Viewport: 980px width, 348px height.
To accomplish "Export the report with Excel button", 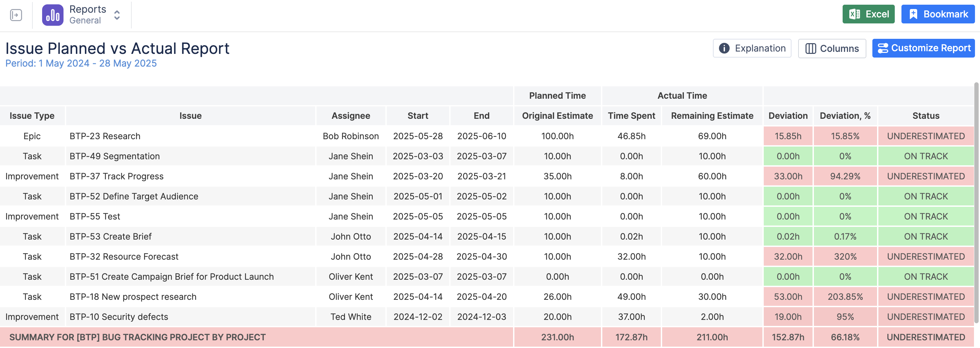I will point(868,14).
